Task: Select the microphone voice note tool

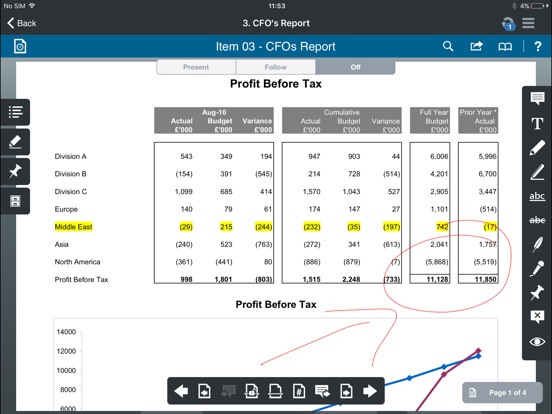Action: [x=537, y=269]
